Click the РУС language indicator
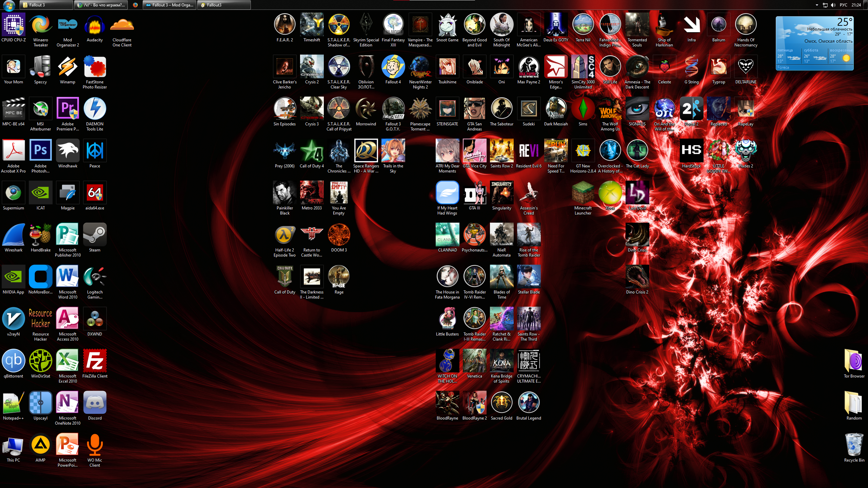Screen dimensions: 868x488 point(844,5)
